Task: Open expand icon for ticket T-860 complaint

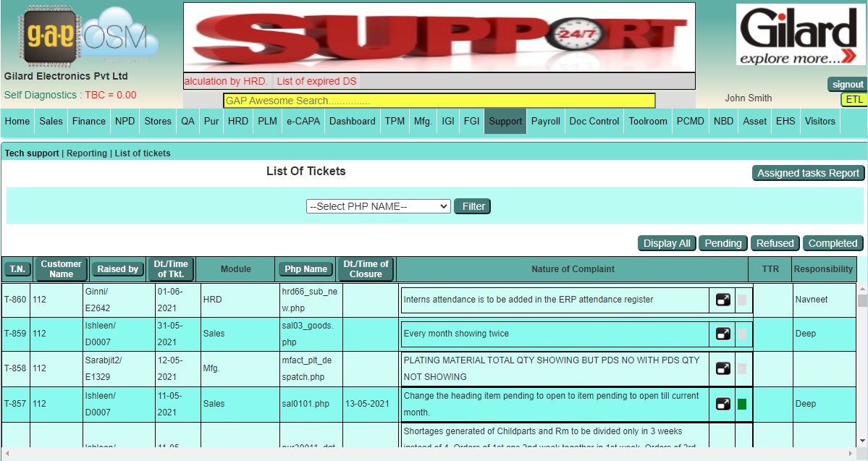Action: click(x=722, y=300)
